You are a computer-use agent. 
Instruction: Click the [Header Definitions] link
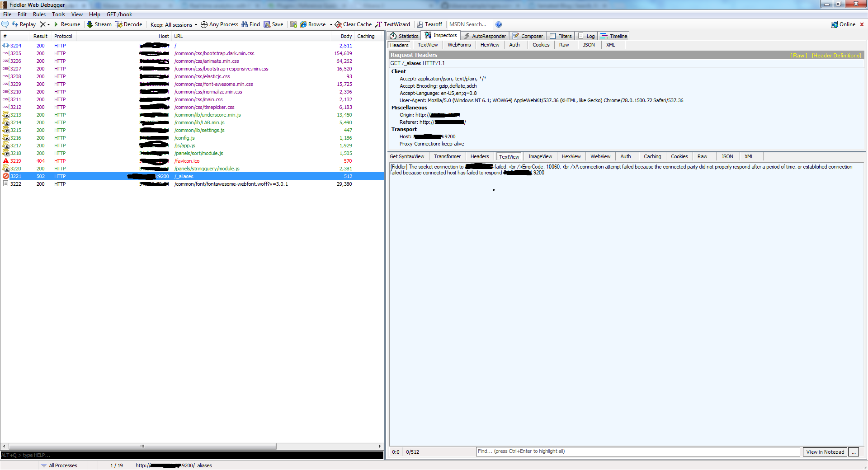836,56
